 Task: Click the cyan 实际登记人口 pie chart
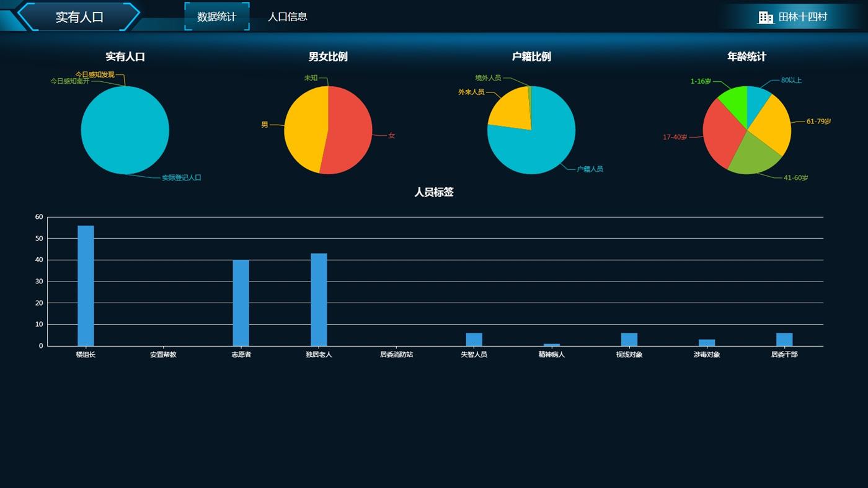(125, 130)
